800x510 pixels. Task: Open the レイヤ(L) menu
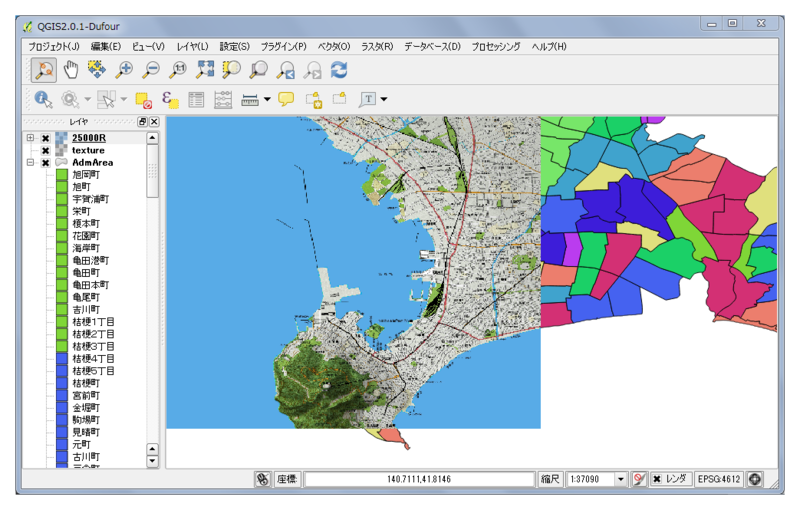click(192, 46)
